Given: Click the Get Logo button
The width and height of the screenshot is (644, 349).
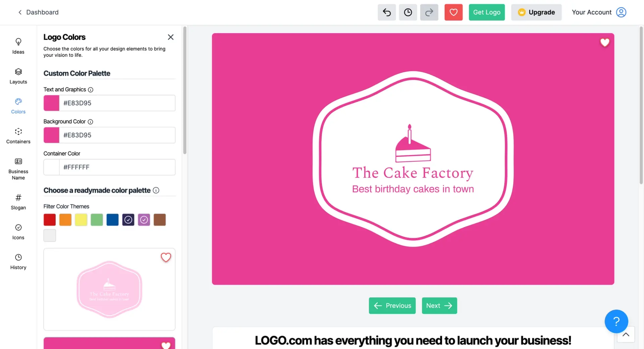Looking at the screenshot, I should 486,12.
